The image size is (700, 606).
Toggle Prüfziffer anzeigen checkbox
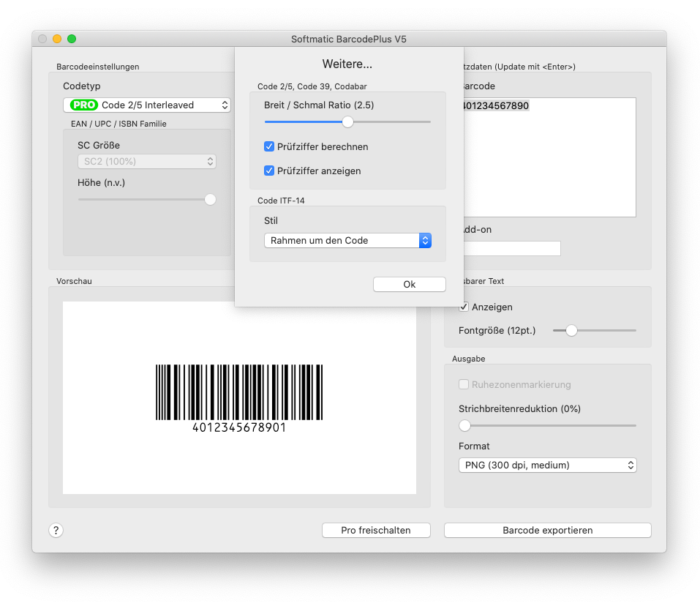(269, 171)
